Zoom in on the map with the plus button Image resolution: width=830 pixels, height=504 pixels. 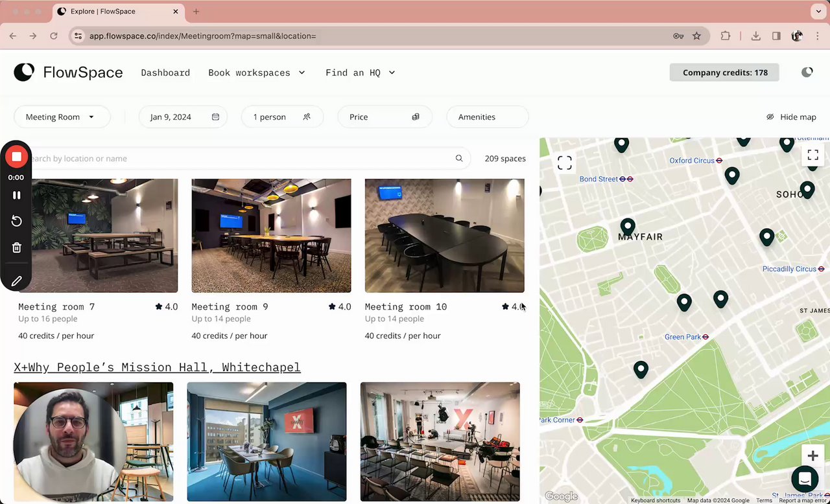point(812,456)
